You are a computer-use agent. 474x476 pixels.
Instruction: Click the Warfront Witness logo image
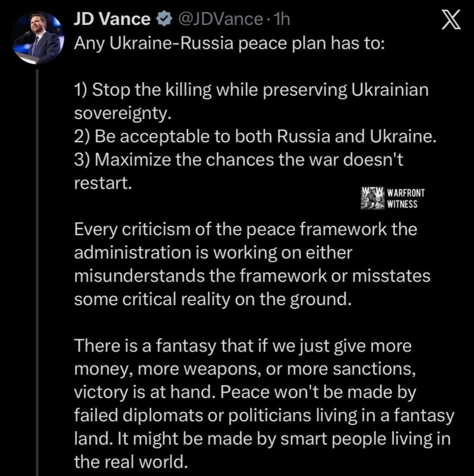point(373,198)
